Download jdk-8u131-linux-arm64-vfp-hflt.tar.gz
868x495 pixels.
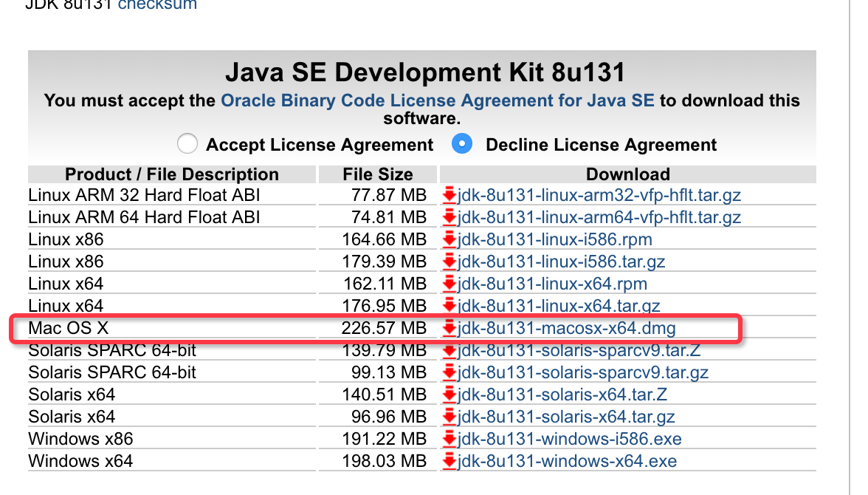(599, 217)
